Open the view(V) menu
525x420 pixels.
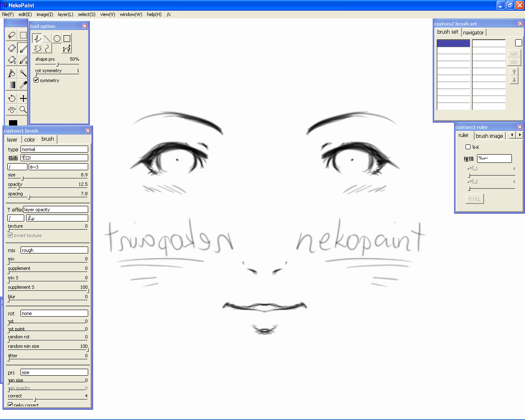click(107, 14)
